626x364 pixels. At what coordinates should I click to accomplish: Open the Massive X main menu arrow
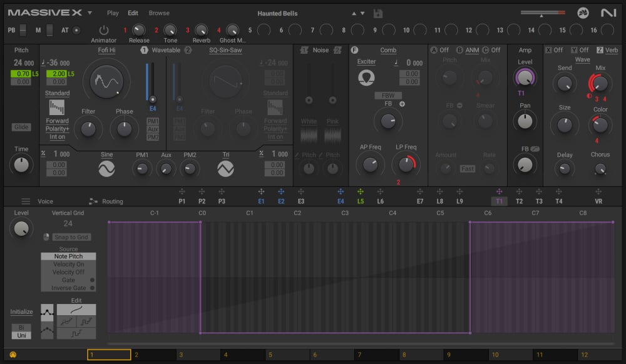(x=90, y=13)
